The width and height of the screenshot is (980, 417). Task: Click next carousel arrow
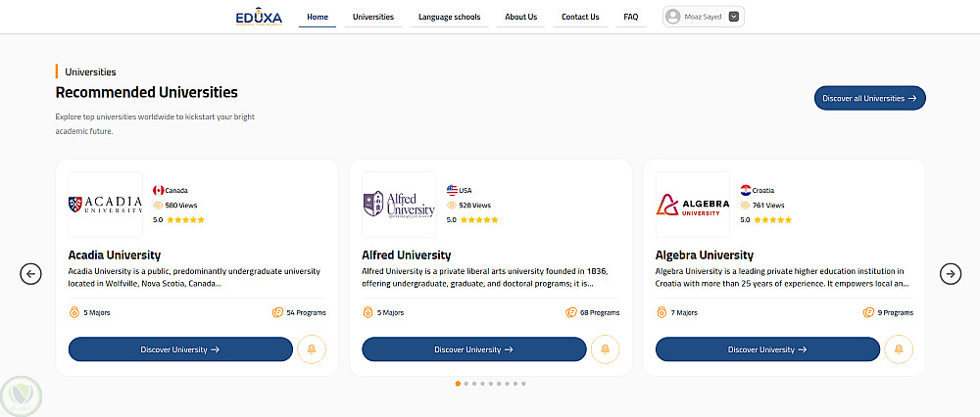[x=950, y=274]
